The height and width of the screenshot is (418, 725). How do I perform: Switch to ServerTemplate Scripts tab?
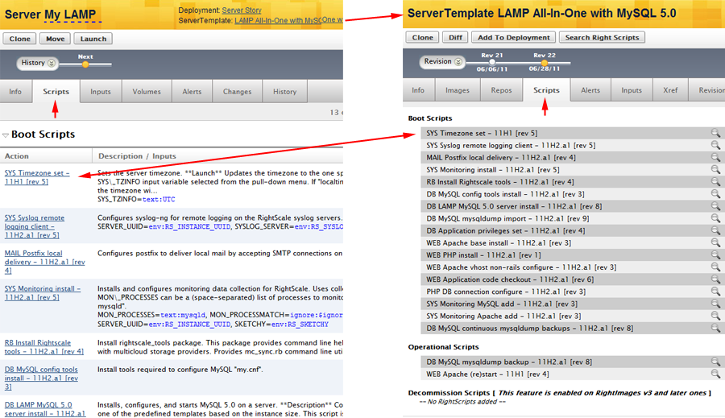pos(547,90)
